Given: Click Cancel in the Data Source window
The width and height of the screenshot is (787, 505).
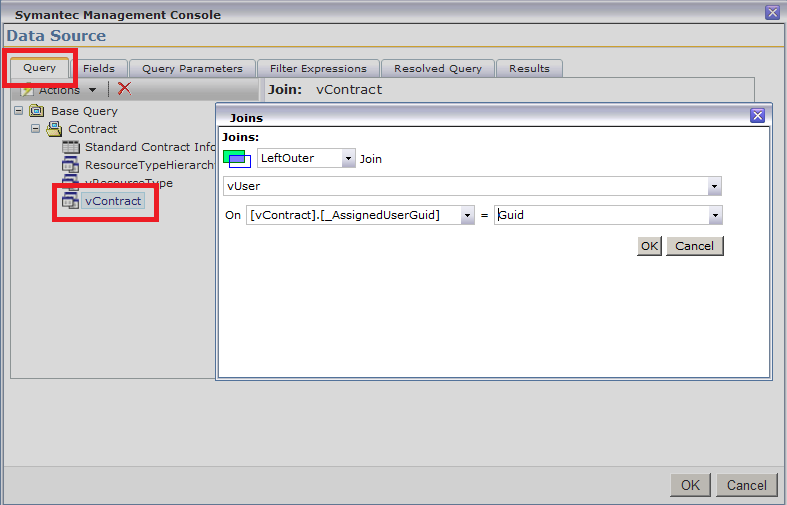Looking at the screenshot, I should (746, 485).
